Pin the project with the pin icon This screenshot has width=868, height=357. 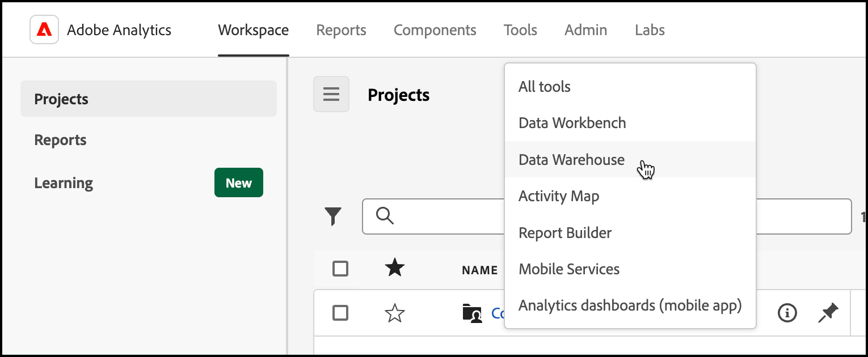coord(828,313)
